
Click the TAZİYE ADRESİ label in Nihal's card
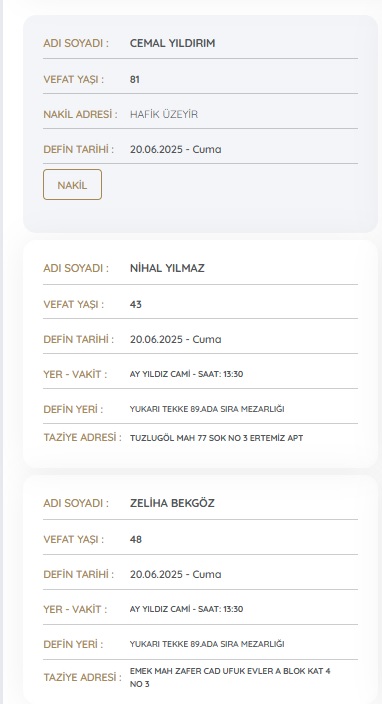click(82, 437)
